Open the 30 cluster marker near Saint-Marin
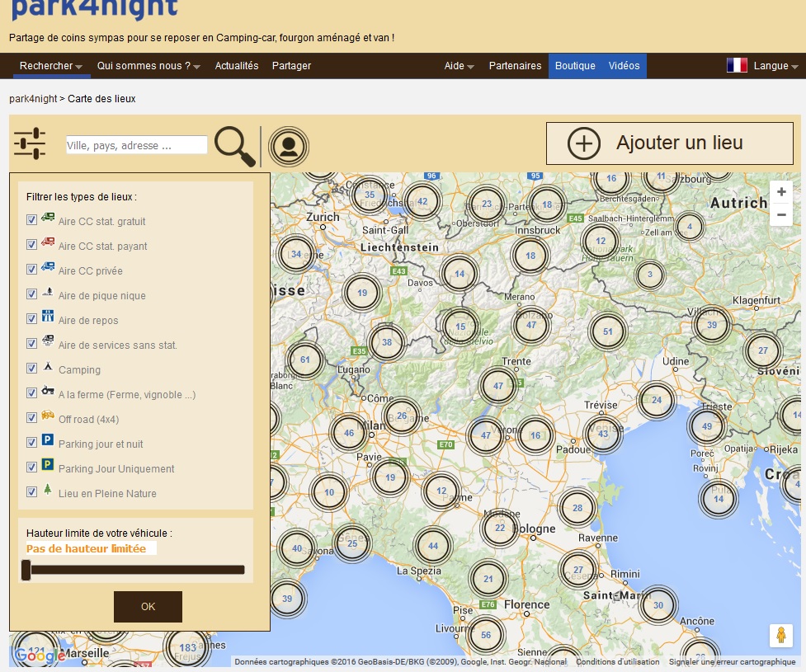This screenshot has width=806, height=672. point(658,605)
